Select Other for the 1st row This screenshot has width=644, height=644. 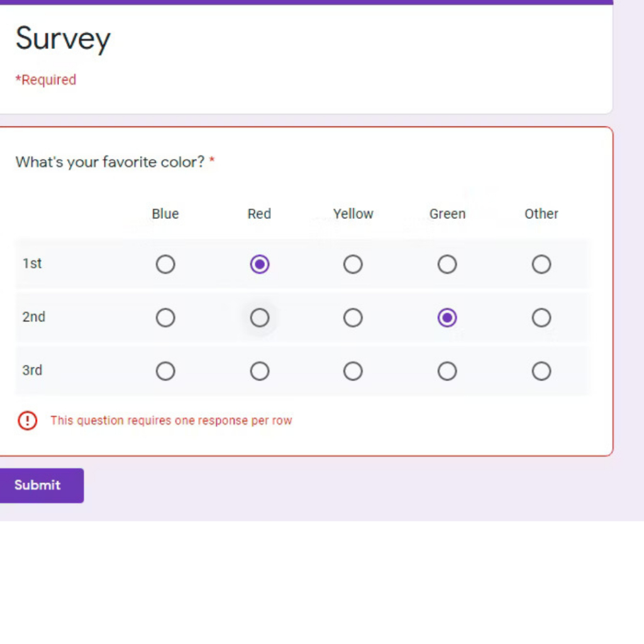(x=541, y=264)
